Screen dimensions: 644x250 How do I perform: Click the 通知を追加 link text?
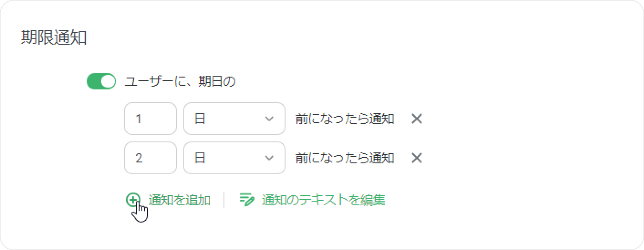coord(179,200)
